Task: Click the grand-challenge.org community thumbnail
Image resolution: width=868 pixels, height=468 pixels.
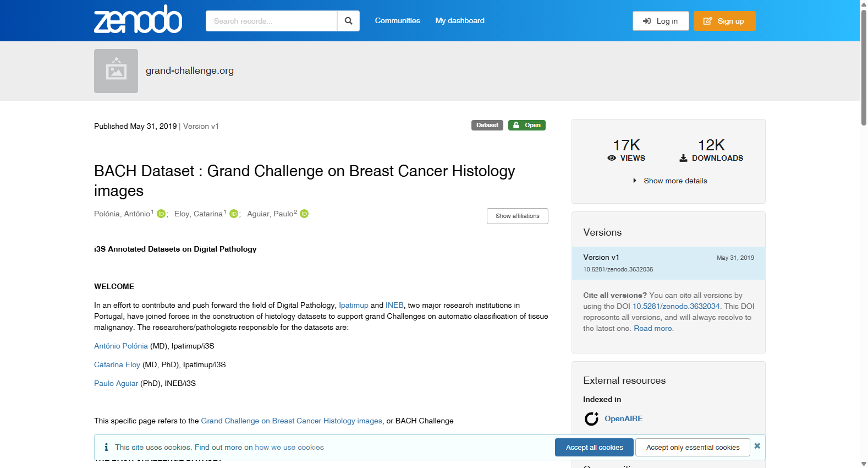Action: 116,71
